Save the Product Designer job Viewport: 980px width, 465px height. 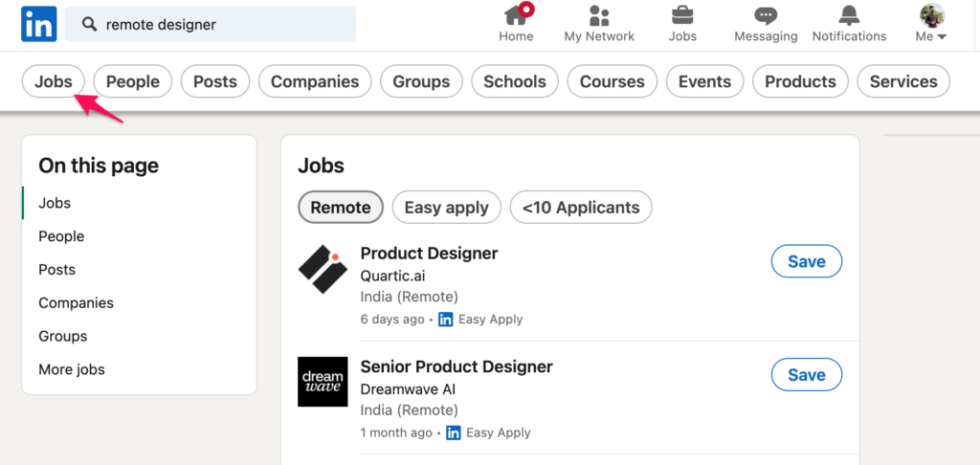coord(807,261)
